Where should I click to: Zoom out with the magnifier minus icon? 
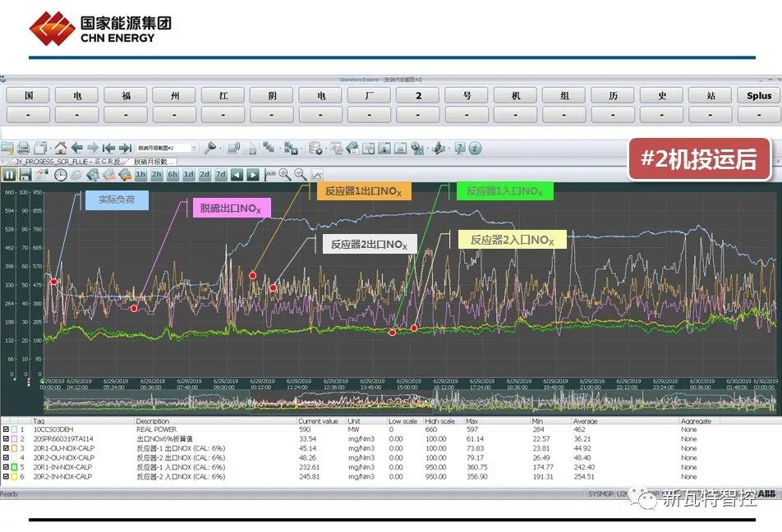[x=301, y=175]
